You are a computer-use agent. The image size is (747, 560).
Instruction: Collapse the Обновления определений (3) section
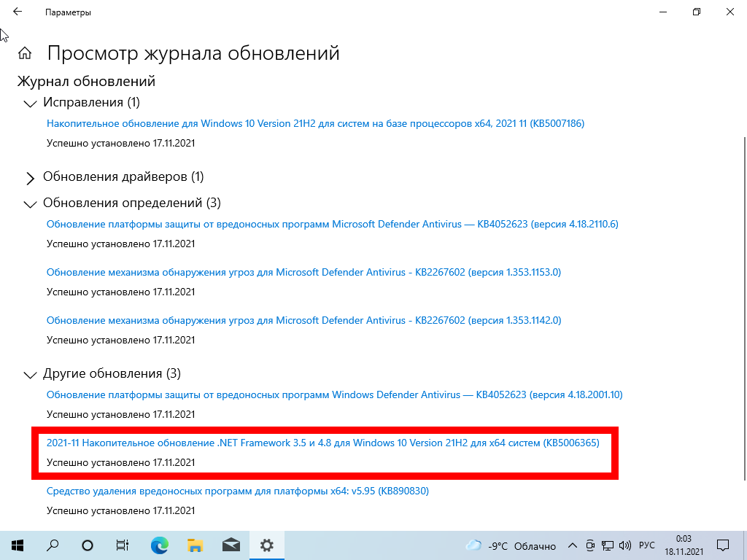(x=30, y=204)
